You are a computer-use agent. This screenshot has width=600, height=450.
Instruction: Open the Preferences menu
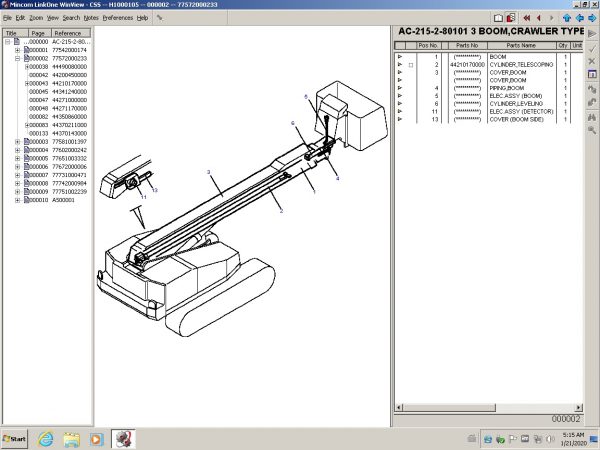(118, 18)
